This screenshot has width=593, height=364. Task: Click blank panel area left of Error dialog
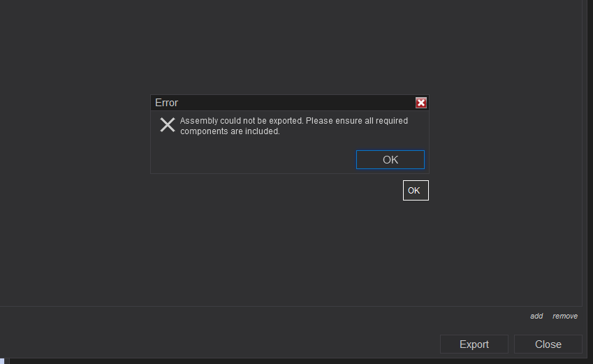70,140
